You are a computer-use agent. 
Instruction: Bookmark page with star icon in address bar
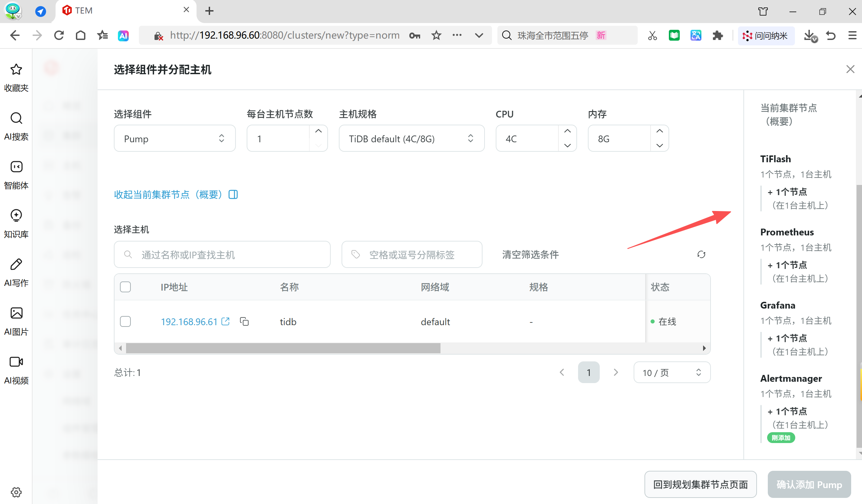436,35
